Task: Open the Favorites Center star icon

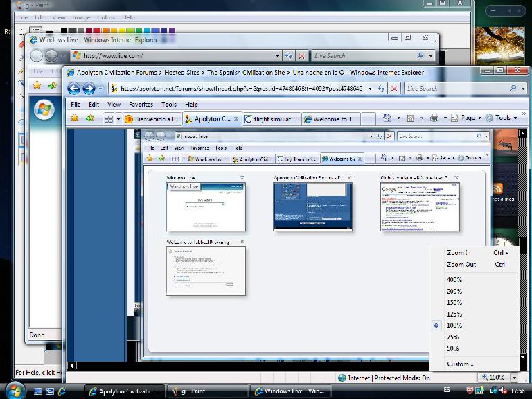Action: click(74, 118)
